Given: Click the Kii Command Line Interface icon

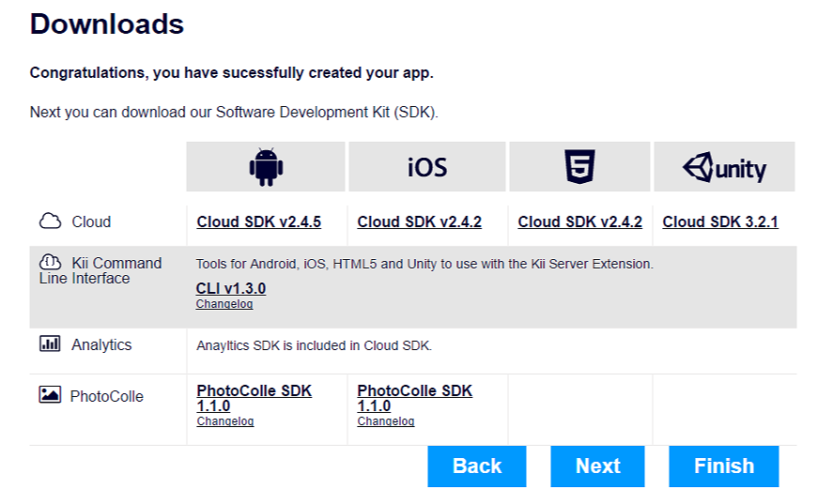Looking at the screenshot, I should pos(50,262).
